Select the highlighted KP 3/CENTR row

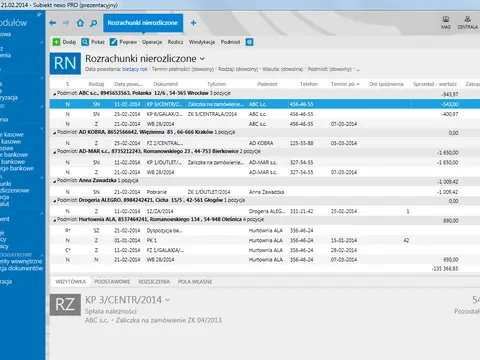click(265, 104)
